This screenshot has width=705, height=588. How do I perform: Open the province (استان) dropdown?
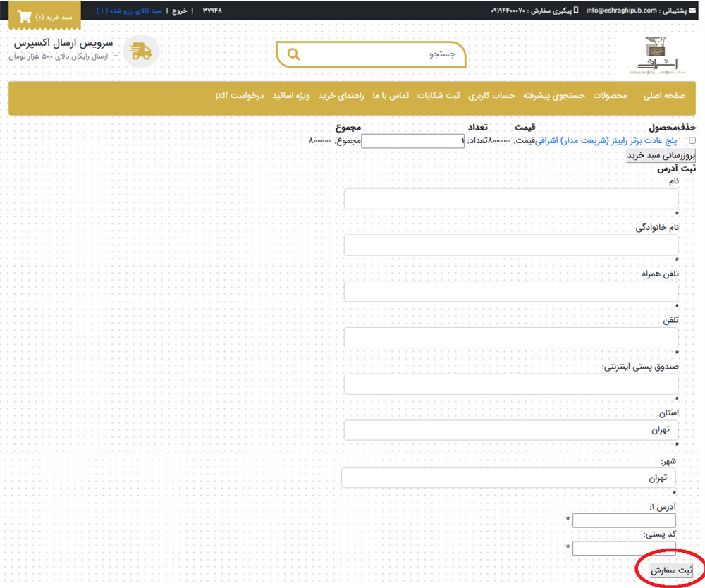point(510,430)
